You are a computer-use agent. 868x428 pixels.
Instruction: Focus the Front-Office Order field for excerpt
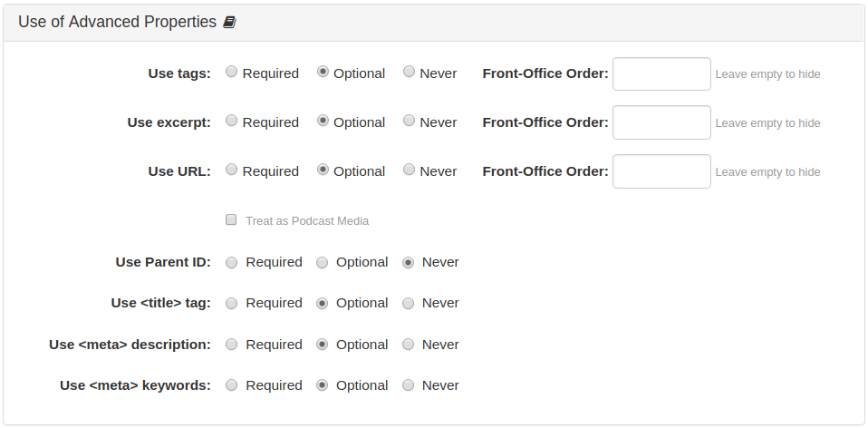(661, 122)
